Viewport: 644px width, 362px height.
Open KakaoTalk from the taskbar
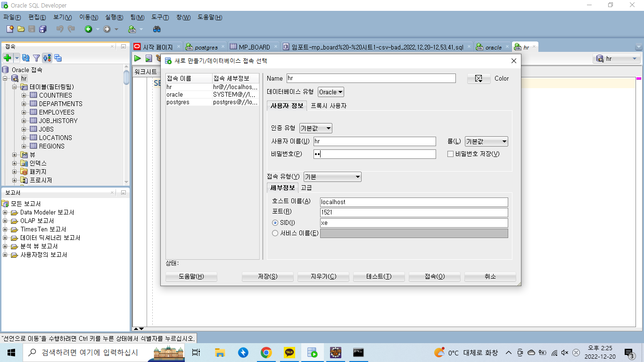click(x=289, y=352)
